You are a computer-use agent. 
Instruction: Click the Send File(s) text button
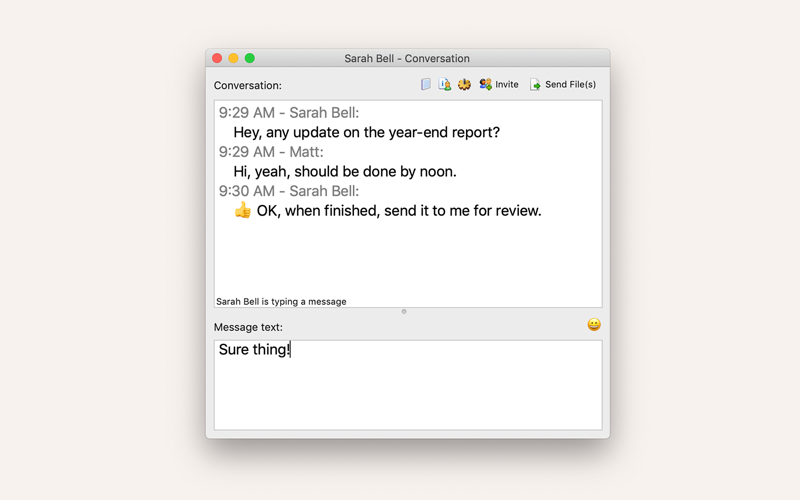click(x=570, y=85)
